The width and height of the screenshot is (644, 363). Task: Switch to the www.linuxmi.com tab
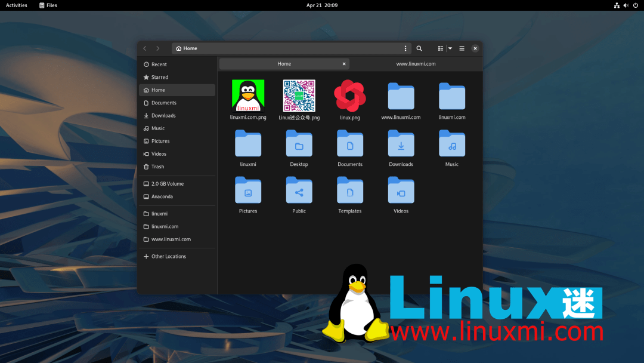click(416, 64)
